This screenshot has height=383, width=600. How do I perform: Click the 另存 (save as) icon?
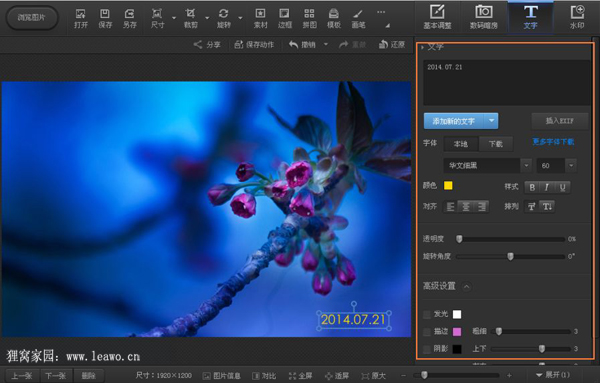pyautogui.click(x=130, y=19)
